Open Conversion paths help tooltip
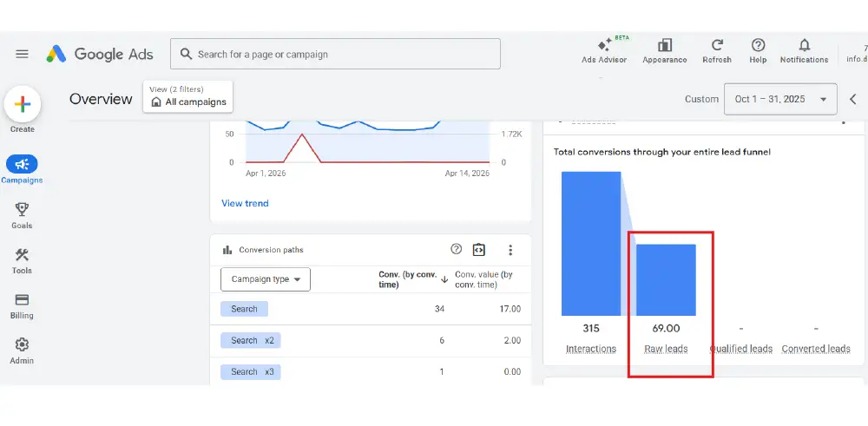 tap(457, 250)
